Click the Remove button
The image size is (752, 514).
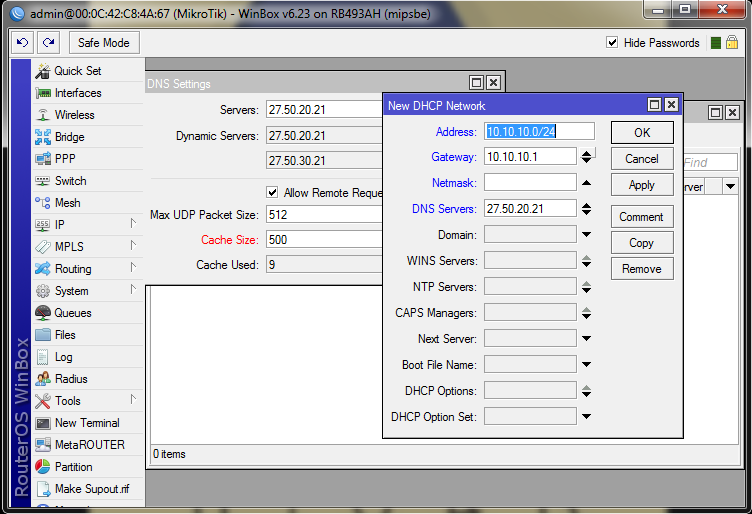[x=642, y=269]
